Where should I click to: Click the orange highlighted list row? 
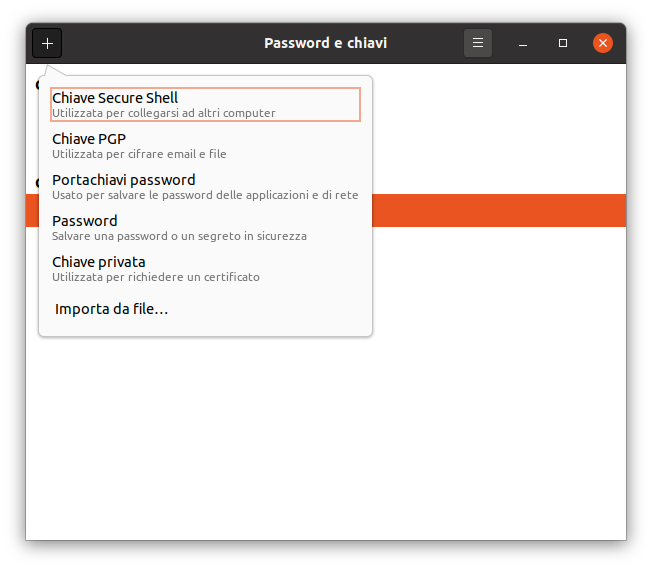pos(498,210)
